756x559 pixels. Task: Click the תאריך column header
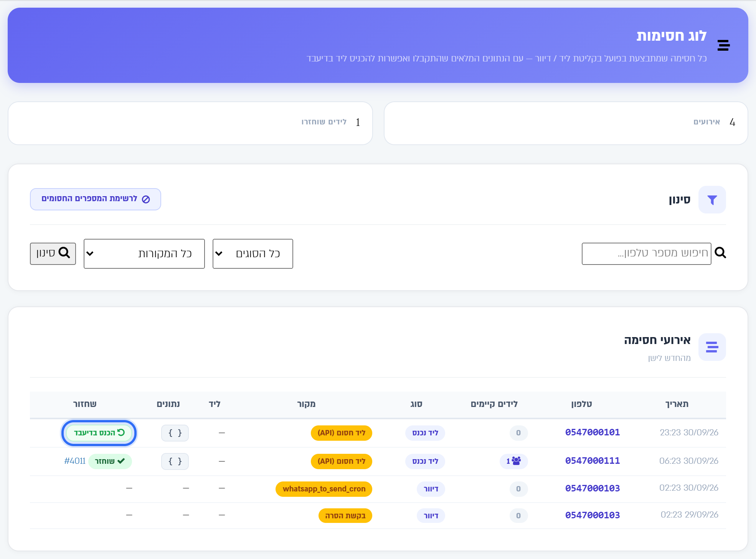pyautogui.click(x=677, y=404)
